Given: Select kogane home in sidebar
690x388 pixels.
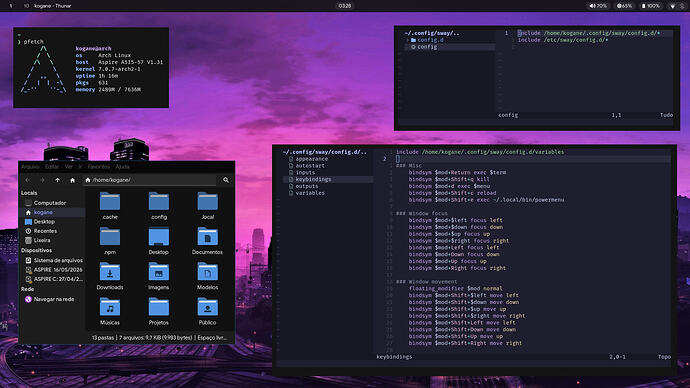Looking at the screenshot, I should coord(52,212).
